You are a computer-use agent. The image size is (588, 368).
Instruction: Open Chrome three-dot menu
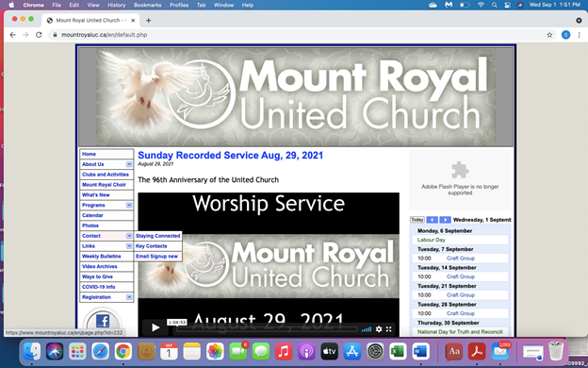tap(579, 35)
